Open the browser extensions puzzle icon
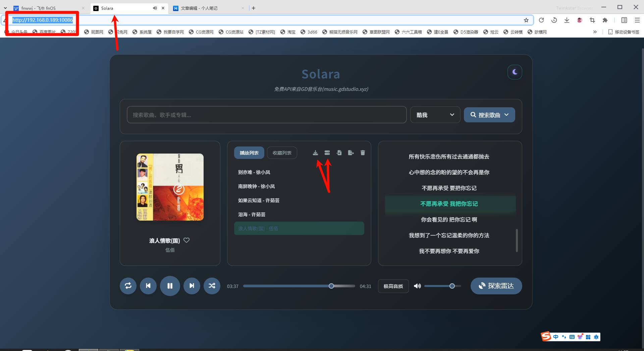Image resolution: width=644 pixels, height=351 pixels. click(605, 20)
